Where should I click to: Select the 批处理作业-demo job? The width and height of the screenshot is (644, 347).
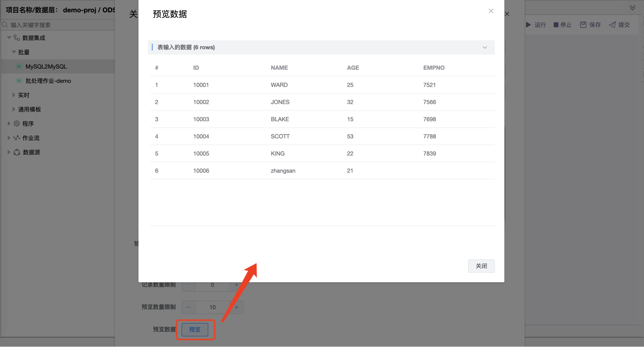click(48, 80)
